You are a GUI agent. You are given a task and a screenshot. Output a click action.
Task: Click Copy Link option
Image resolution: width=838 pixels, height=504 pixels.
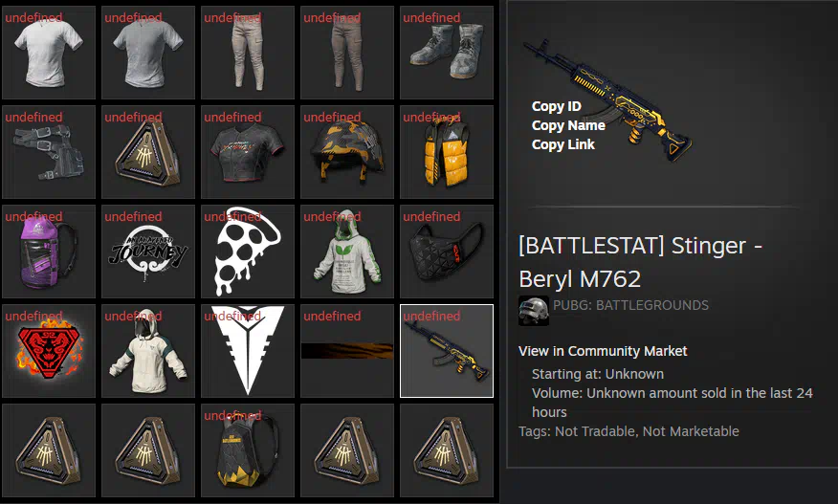562,144
